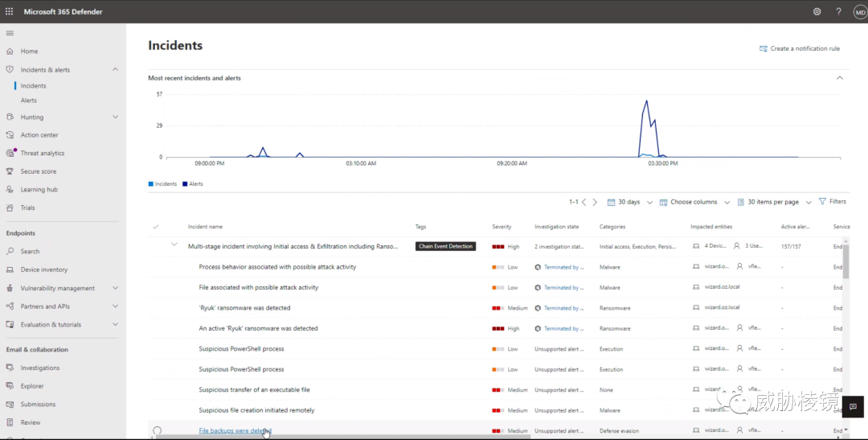The image size is (868, 440).
Task: Open the app launcher waffle icon
Action: 10,11
